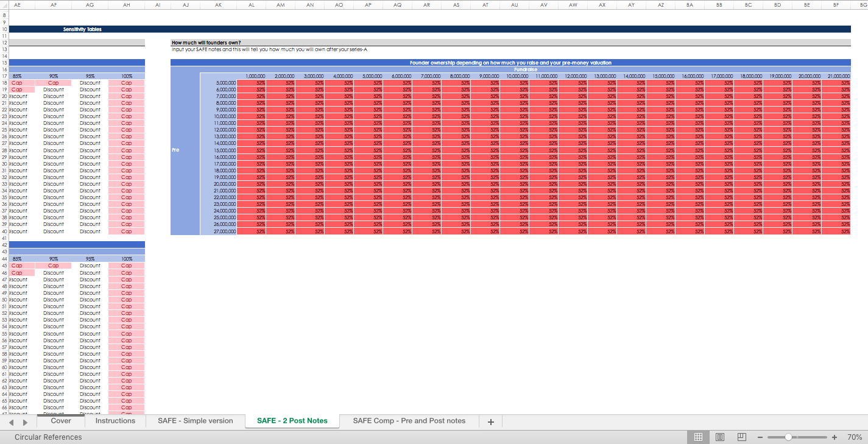Select pre-money value 26,000,000 cell
The image size is (868, 444).
[218, 224]
